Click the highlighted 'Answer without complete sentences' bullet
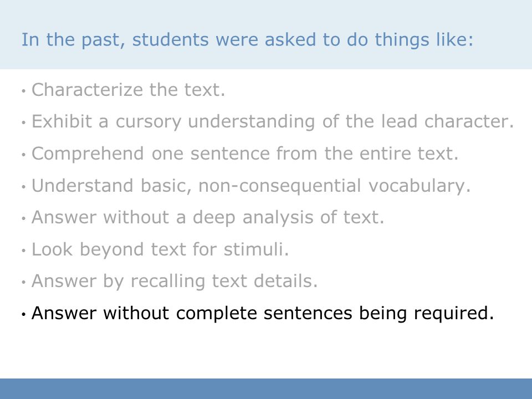The image size is (532, 399). tap(263, 313)
